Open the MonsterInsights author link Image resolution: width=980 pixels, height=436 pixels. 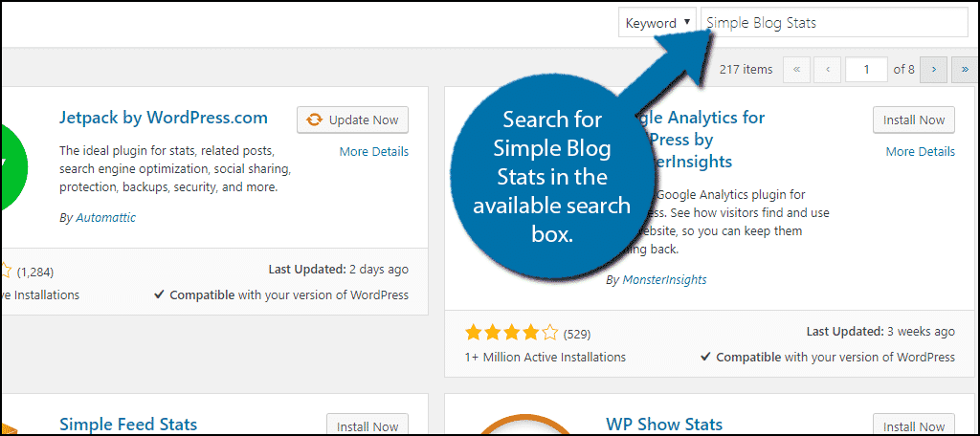click(x=664, y=280)
